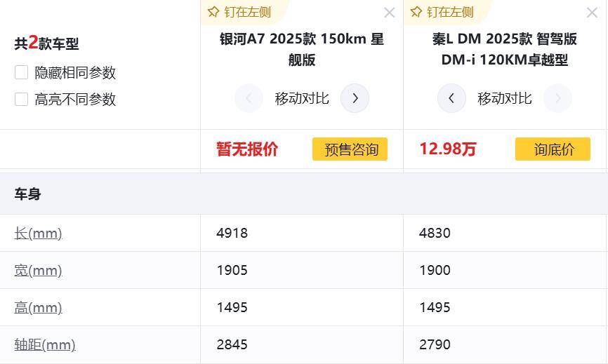The image size is (608, 364).
Task: Move 银河A7 column right with arrow
Action: coord(355,98)
